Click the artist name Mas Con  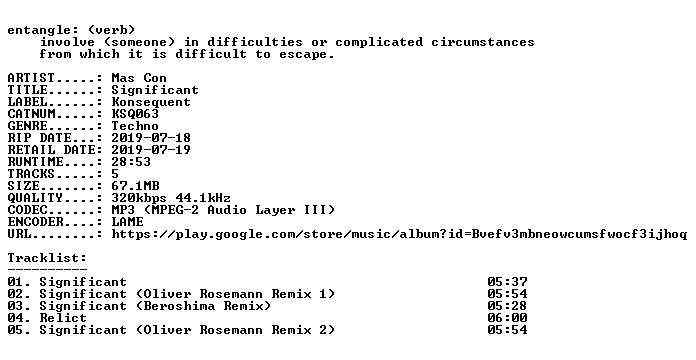tap(139, 78)
